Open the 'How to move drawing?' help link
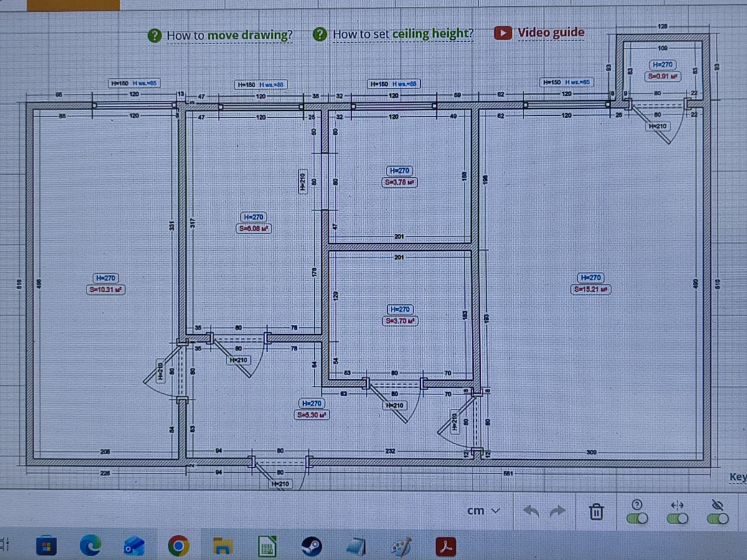 tap(229, 35)
